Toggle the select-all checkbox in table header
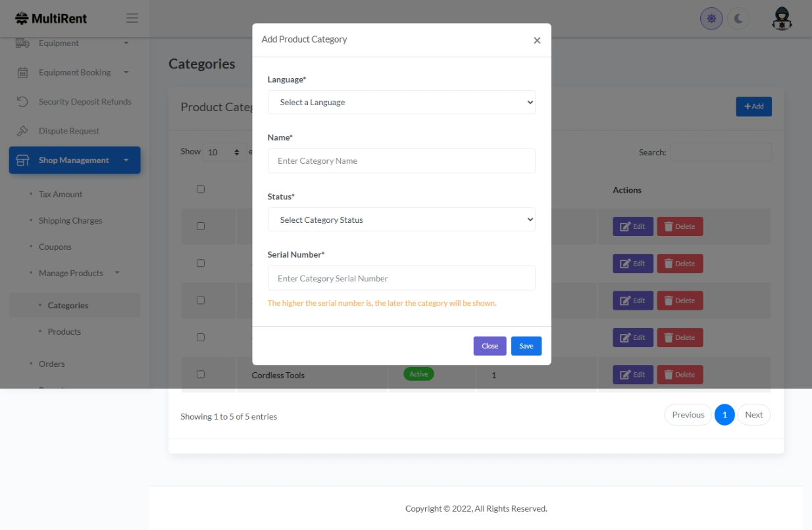 (201, 189)
